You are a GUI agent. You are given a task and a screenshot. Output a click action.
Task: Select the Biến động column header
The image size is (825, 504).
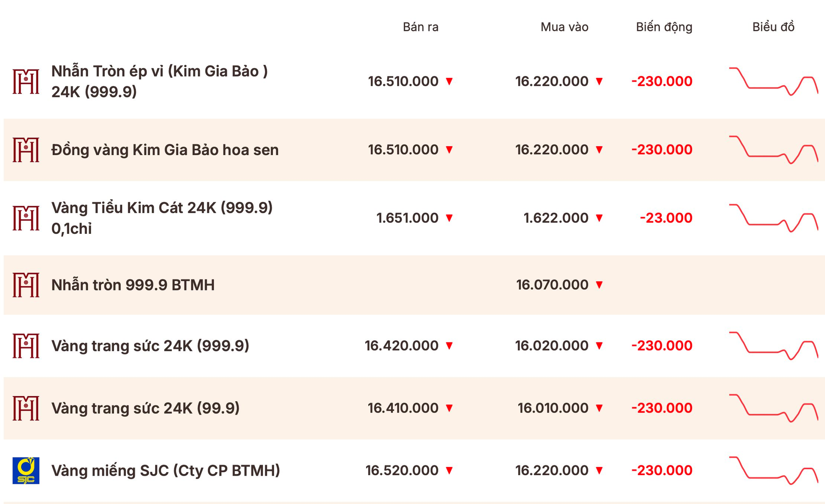(x=664, y=27)
